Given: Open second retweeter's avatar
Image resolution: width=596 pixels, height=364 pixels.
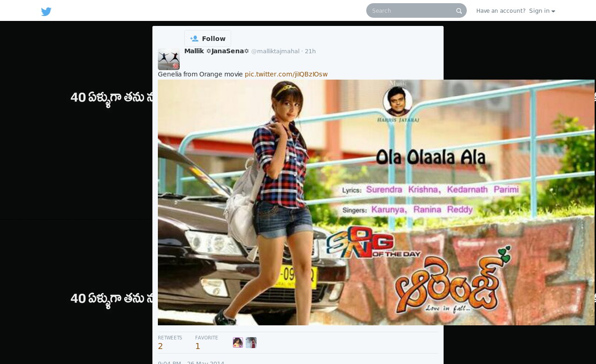Looking at the screenshot, I should click(251, 343).
